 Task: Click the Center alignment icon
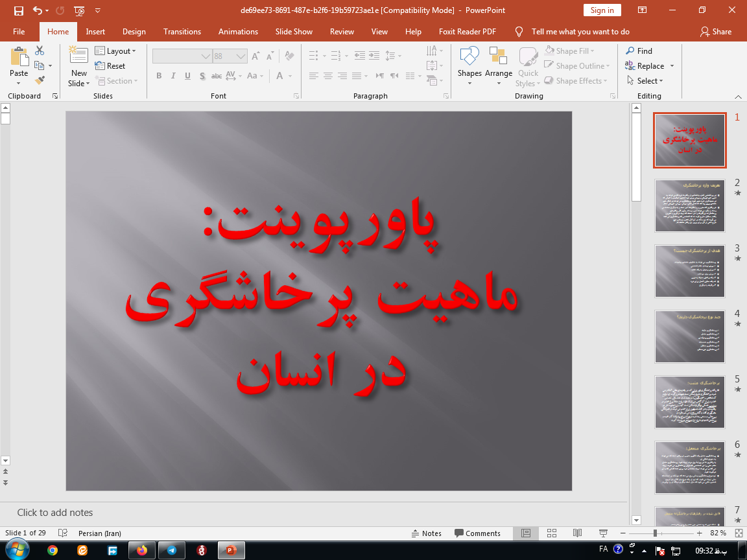327,76
